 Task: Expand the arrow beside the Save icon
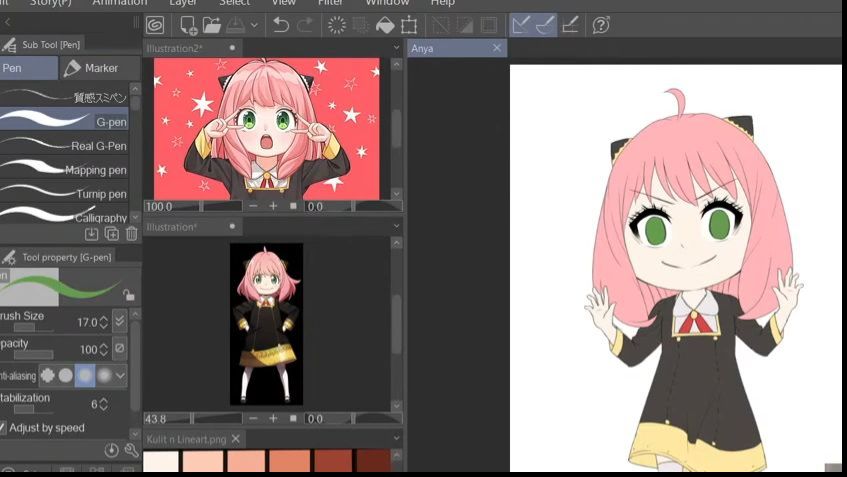254,25
